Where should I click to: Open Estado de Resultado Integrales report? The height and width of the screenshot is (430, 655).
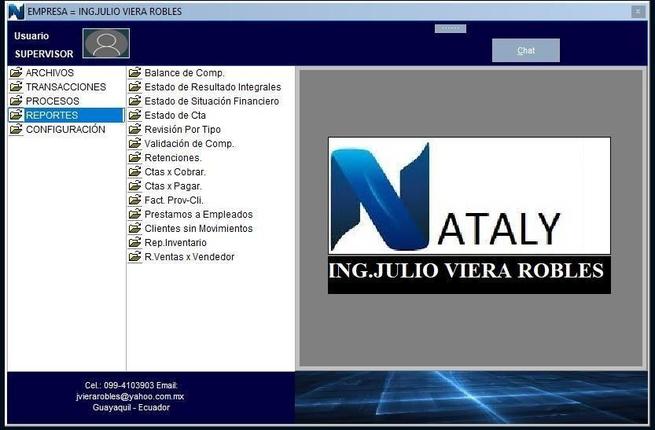pos(212,87)
